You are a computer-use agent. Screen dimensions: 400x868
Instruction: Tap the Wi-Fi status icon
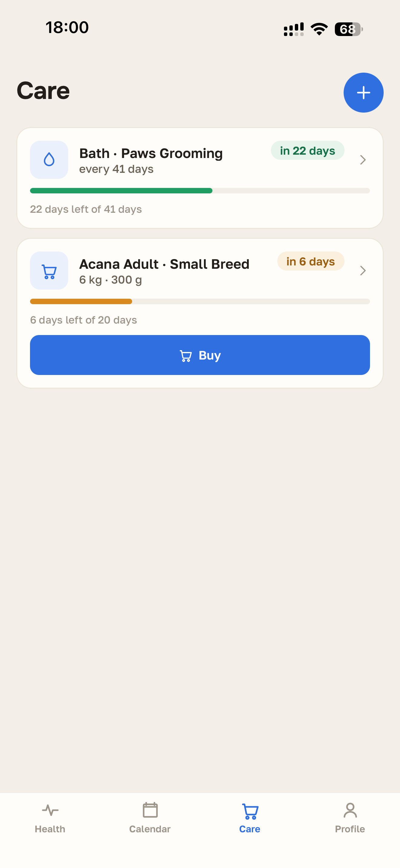(x=319, y=29)
